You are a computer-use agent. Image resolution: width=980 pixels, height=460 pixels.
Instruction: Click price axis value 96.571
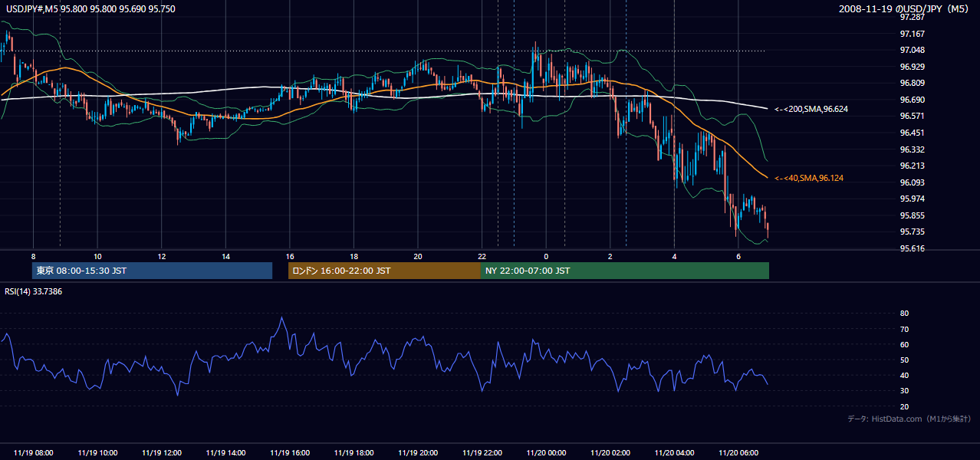[912, 116]
